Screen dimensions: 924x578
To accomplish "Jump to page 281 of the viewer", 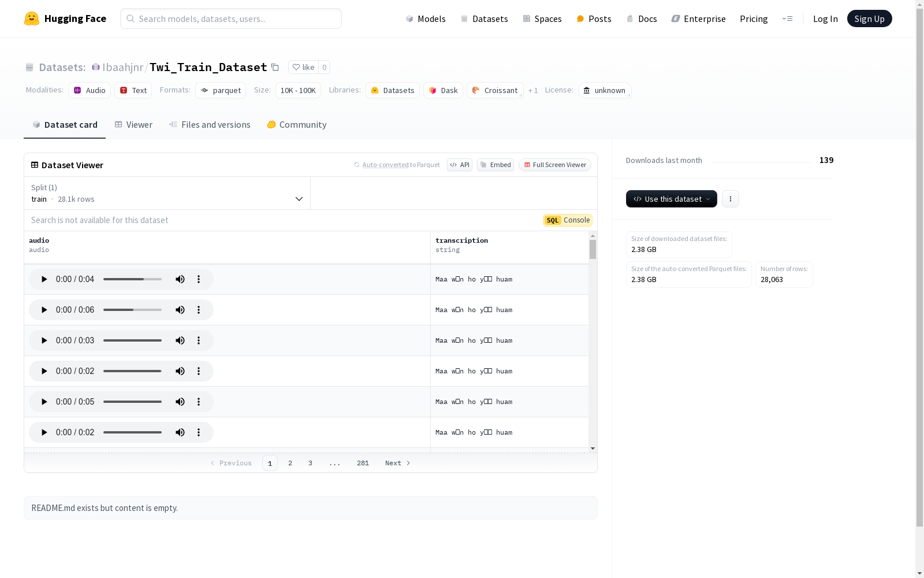I will (x=363, y=463).
